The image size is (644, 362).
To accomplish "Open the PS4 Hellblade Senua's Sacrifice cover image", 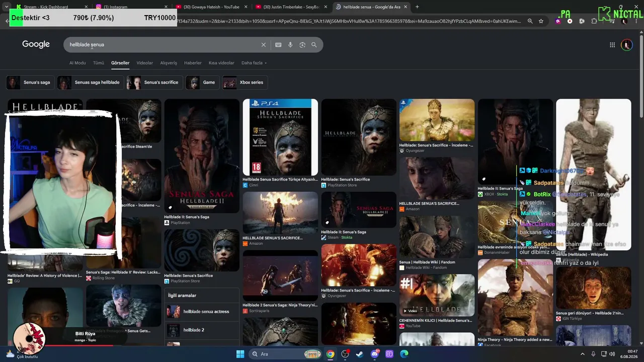I will point(280,137).
